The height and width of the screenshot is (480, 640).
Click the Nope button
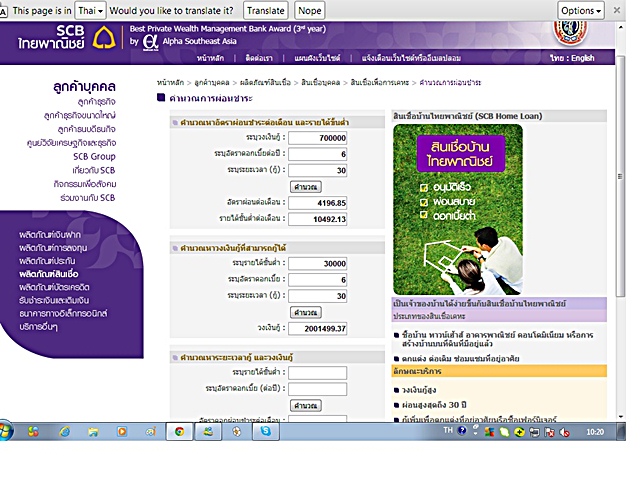pyautogui.click(x=309, y=11)
